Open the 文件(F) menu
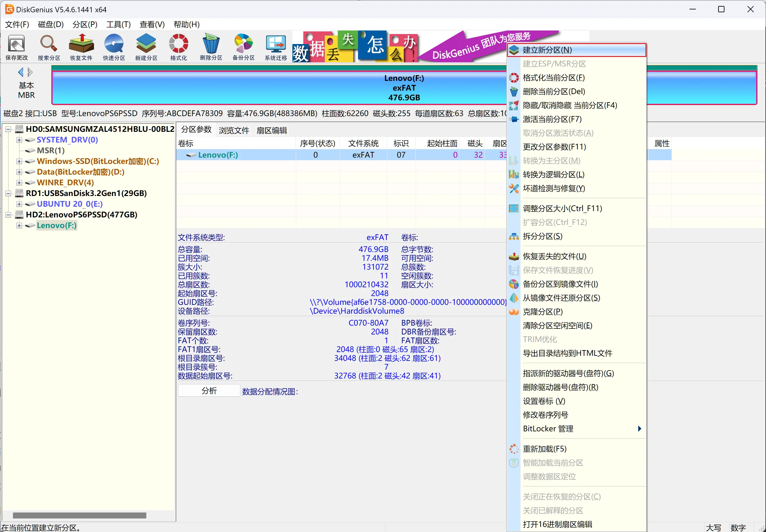The width and height of the screenshot is (766, 532). click(17, 24)
